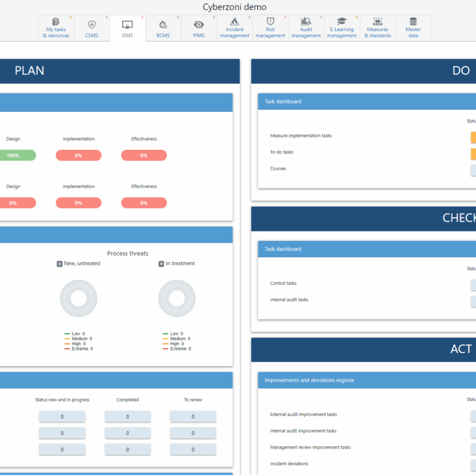
Task: Open the BCMS module
Action: [x=163, y=28]
